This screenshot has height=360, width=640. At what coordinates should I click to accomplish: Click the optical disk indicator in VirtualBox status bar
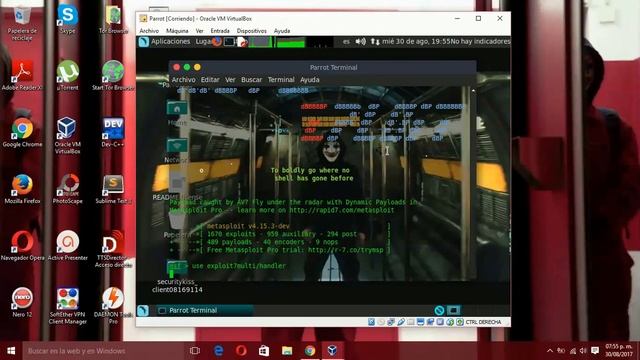[381, 322]
